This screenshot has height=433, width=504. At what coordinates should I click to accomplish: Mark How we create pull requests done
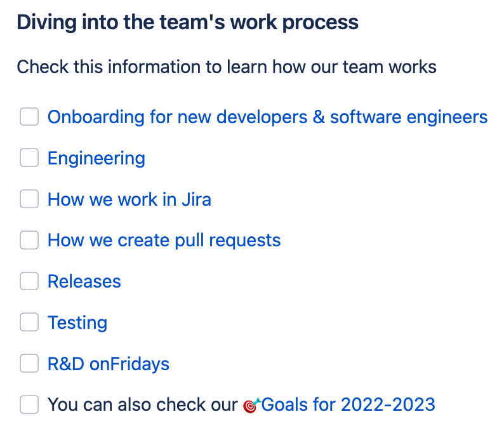(x=29, y=240)
